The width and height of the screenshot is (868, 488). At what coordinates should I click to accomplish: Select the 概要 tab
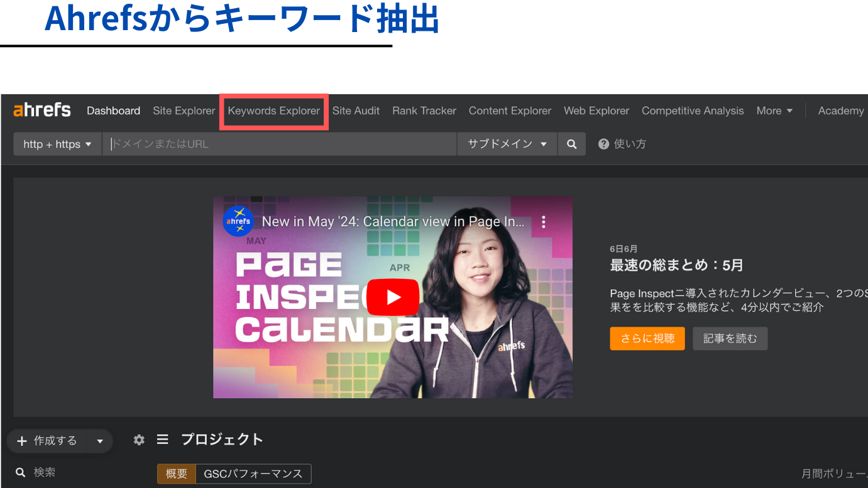click(x=177, y=474)
